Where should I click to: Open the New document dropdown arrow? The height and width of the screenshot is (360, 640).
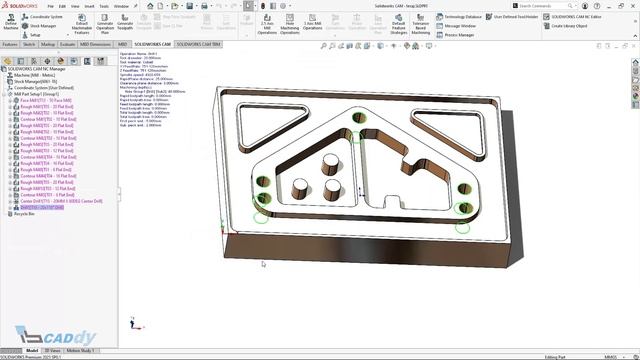coord(166,6)
